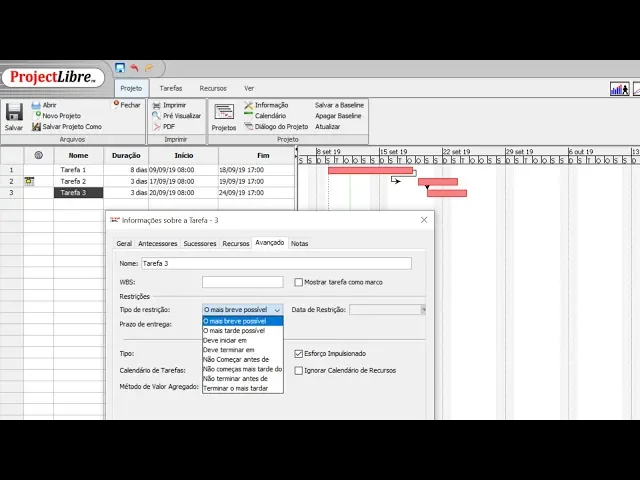
Task: Open the Data de Restrição date picker
Action: [x=423, y=310]
